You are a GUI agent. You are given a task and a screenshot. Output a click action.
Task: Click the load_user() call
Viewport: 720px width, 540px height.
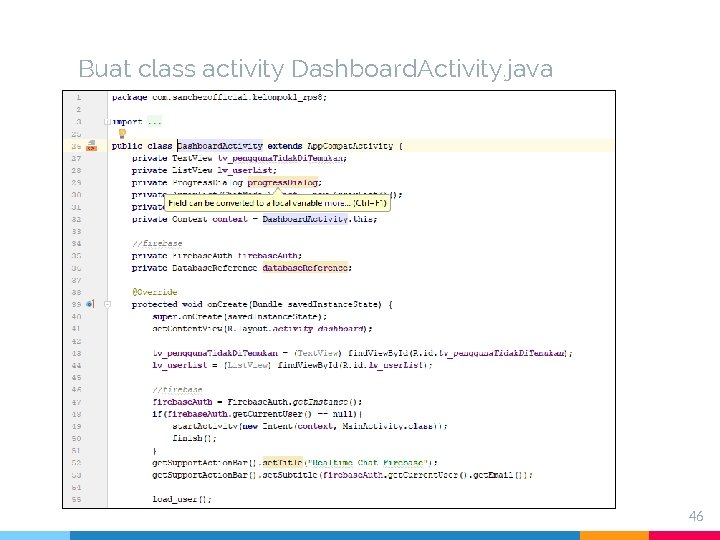pyautogui.click(x=182, y=499)
